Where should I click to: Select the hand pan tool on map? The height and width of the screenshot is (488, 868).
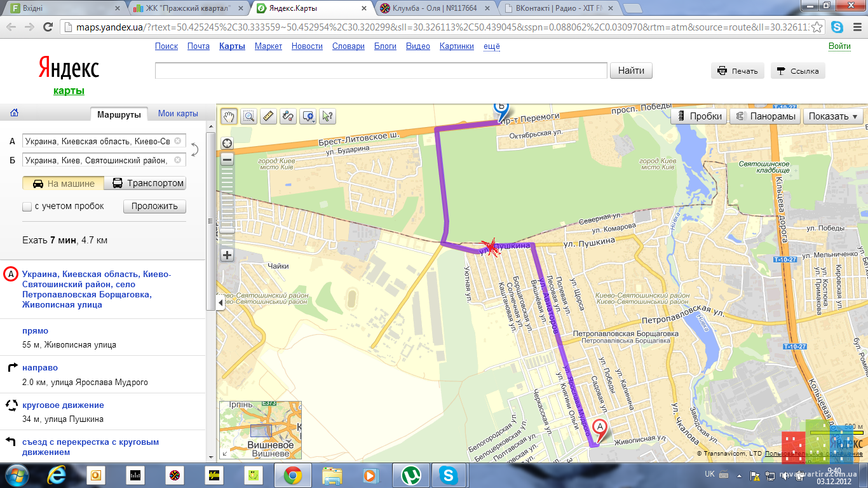point(229,116)
